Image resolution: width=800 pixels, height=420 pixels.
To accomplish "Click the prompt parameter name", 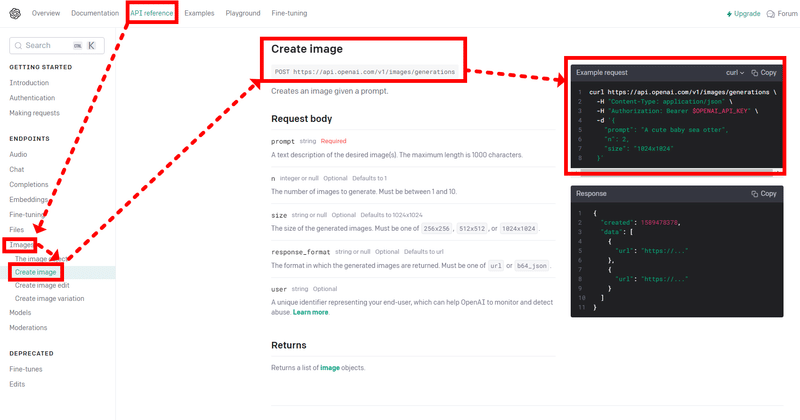I will click(283, 141).
